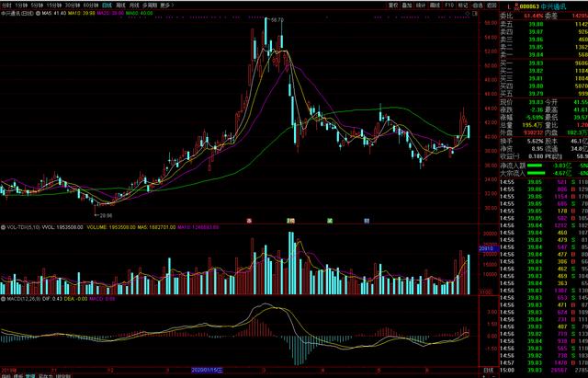The height and width of the screenshot is (378, 588).
Task: Click the diamond icon at chart's top-right corner
Action: [x=468, y=14]
